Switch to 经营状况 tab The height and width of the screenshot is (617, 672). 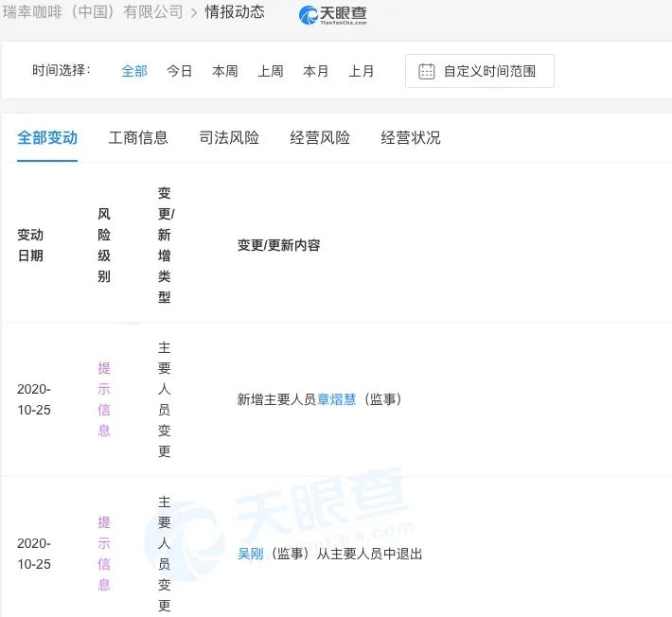coord(411,138)
